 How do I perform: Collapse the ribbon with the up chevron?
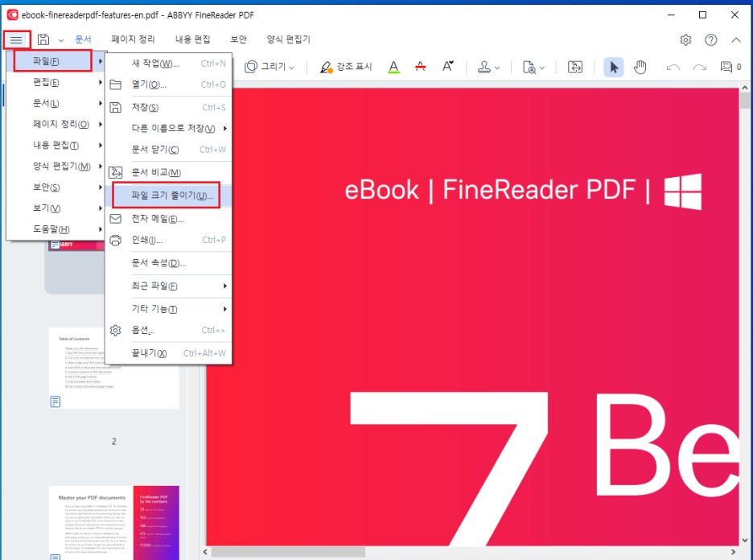(736, 40)
